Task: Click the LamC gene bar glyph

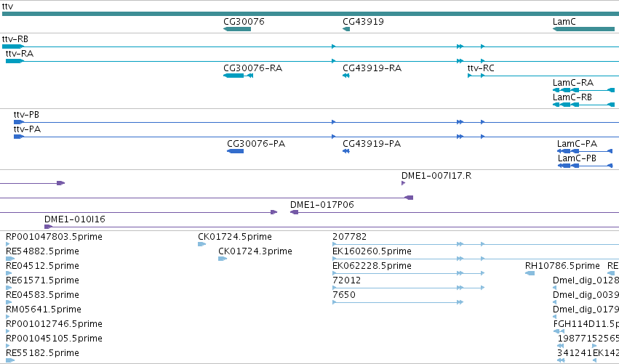Action: pos(583,29)
